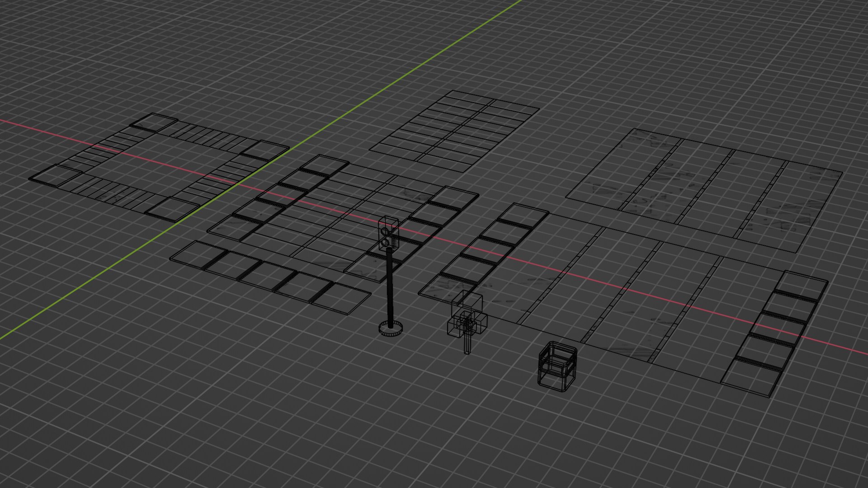Image resolution: width=868 pixels, height=488 pixels.
Task: Select the traffic light pole's circular base
Action: coord(390,328)
